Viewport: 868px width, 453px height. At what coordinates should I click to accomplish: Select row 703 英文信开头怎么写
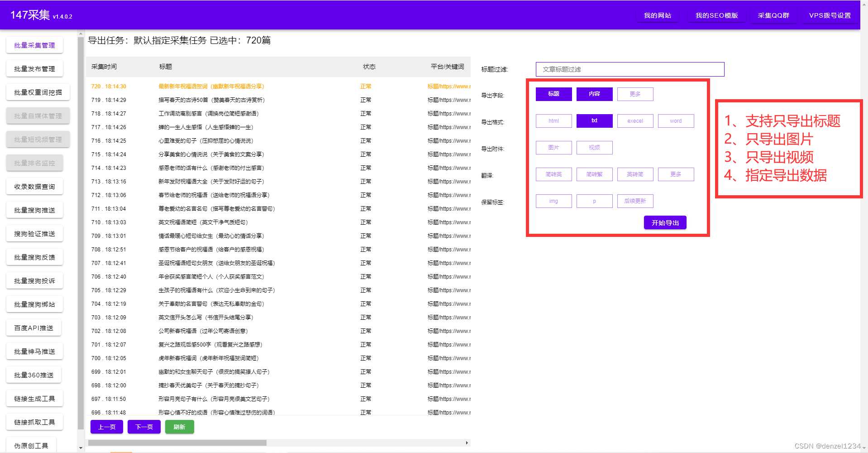click(278, 317)
